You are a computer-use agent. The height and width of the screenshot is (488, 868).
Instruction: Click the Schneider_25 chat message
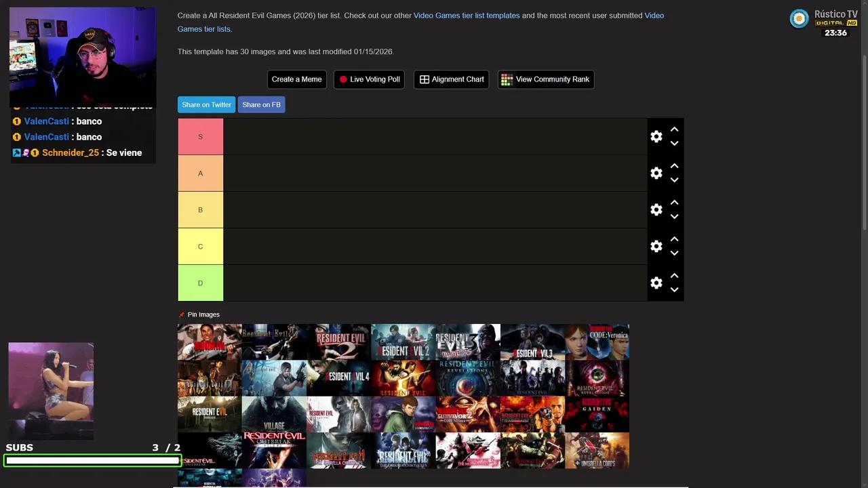click(77, 153)
